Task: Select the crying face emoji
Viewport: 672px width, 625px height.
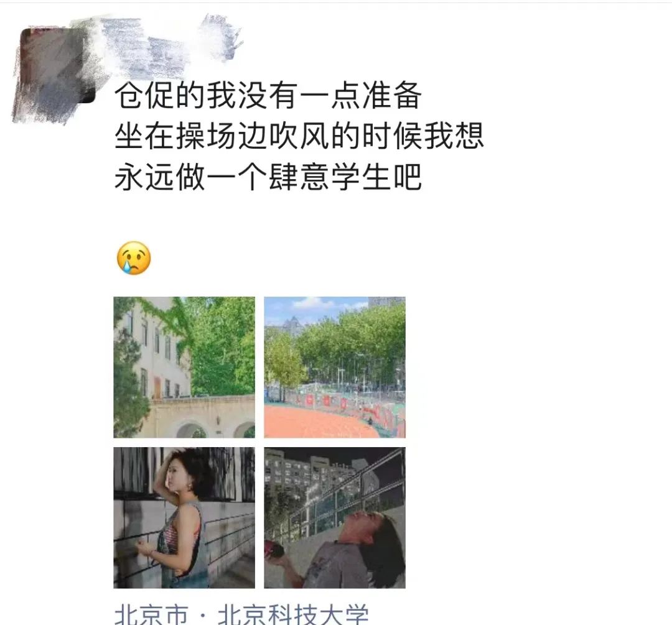Action: coord(134,258)
